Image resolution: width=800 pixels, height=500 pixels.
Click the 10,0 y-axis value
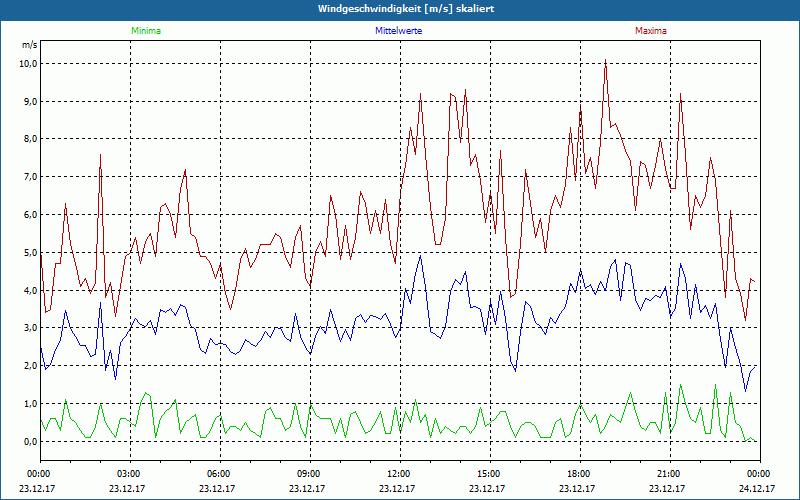click(27, 64)
